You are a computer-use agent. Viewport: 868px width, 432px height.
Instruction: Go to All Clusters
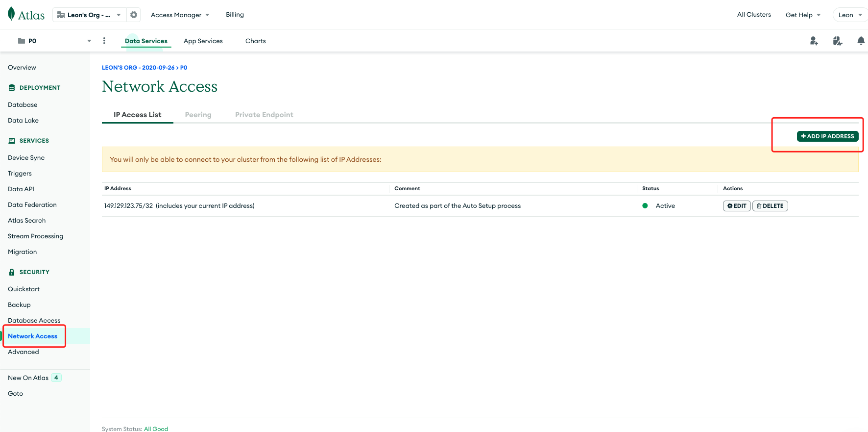(x=754, y=15)
